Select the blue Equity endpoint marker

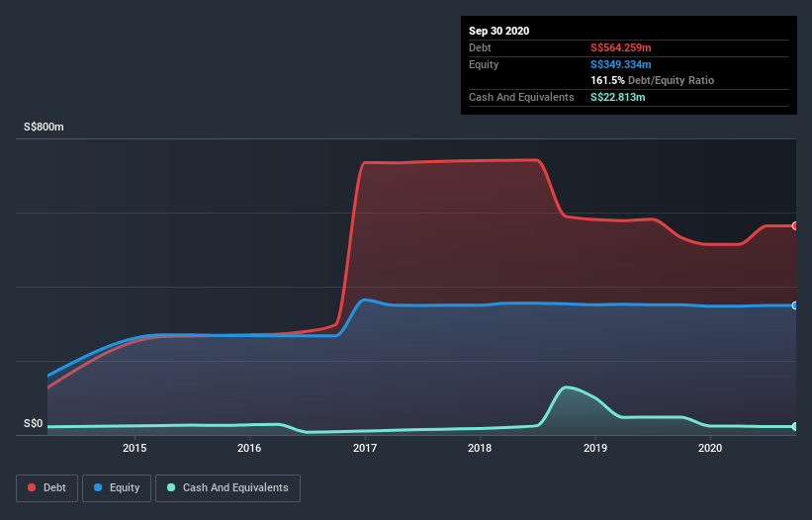tap(795, 305)
